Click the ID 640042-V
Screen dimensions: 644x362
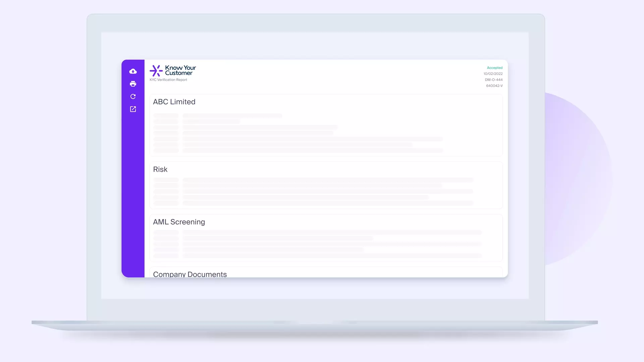point(494,86)
